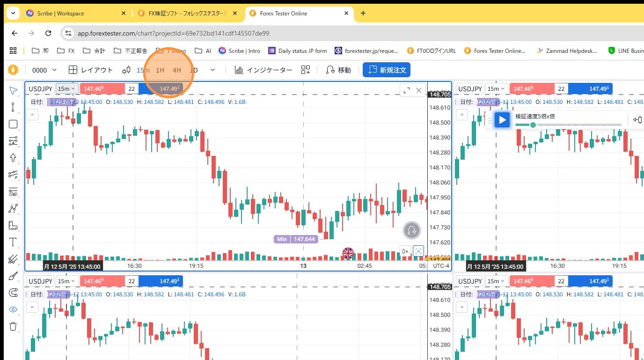Click the blue 新規注文 new order button
The height and width of the screenshot is (360, 644).
point(387,70)
